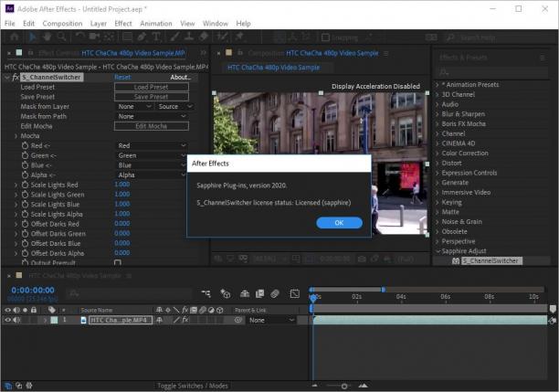
Task: Click the snapshot camera icon in viewer
Action: pyautogui.click(x=362, y=259)
